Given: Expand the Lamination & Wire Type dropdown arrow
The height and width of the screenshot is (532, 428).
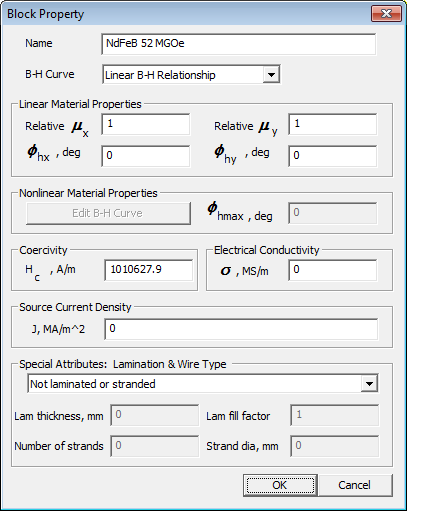Looking at the screenshot, I should pos(369,384).
